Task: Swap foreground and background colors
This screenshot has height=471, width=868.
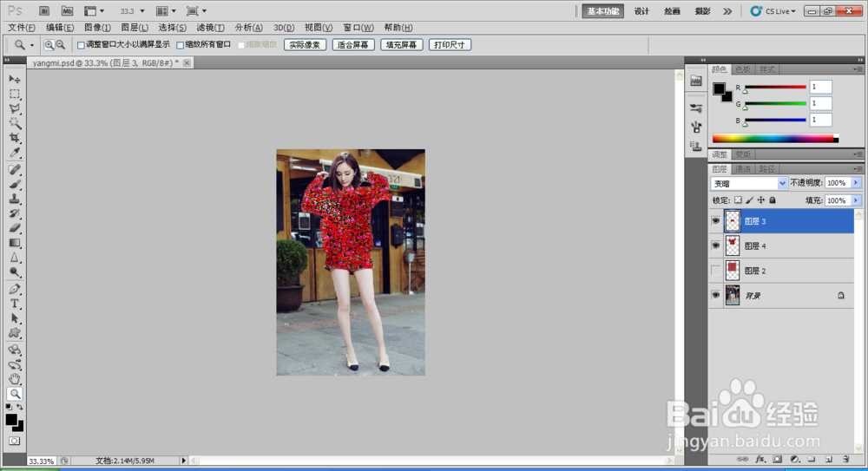Action: point(20,407)
